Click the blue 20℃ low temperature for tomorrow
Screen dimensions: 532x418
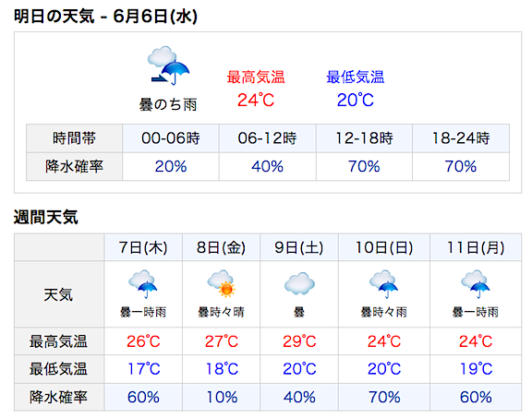click(x=356, y=100)
